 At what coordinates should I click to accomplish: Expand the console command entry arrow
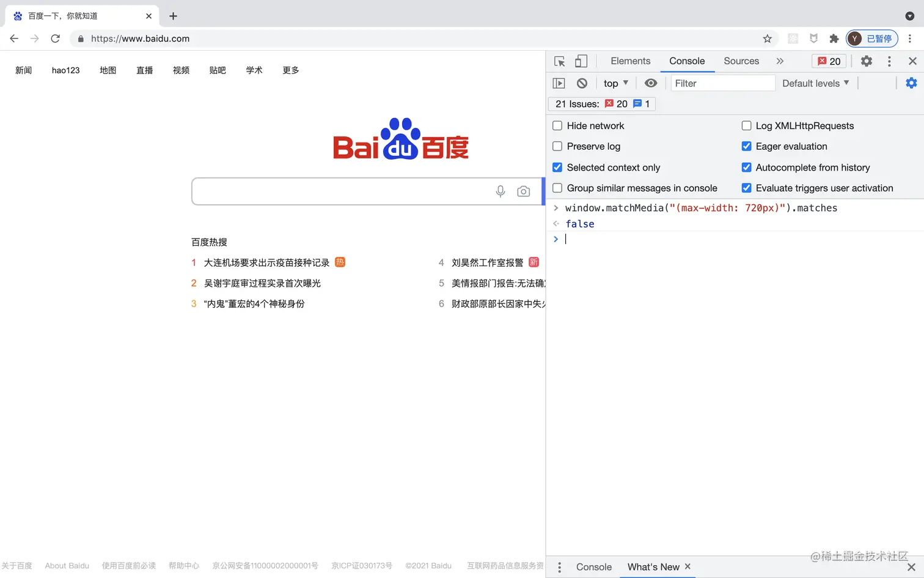pos(556,208)
